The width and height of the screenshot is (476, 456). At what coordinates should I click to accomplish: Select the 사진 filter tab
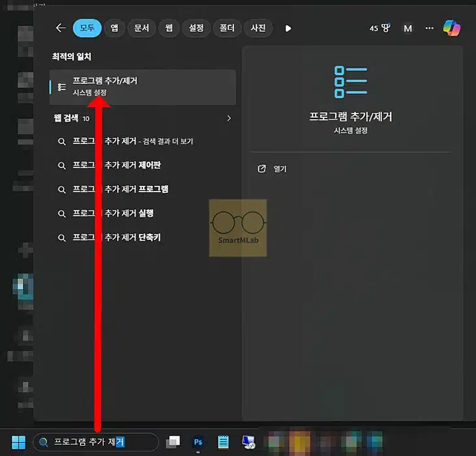point(258,28)
